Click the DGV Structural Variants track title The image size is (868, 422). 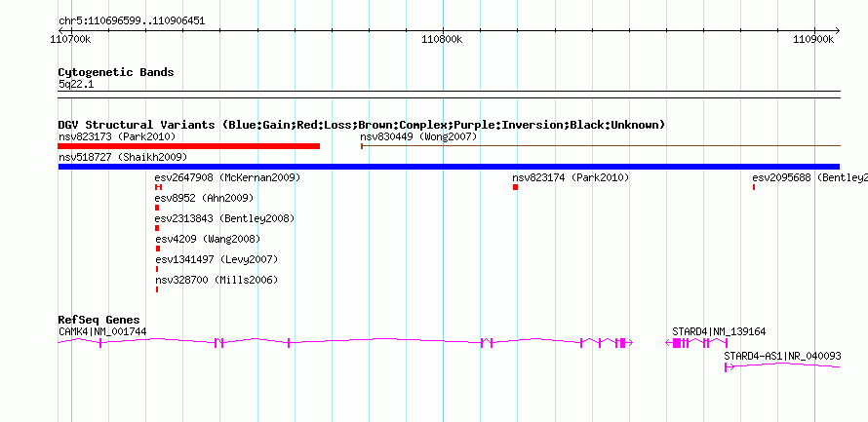point(362,125)
